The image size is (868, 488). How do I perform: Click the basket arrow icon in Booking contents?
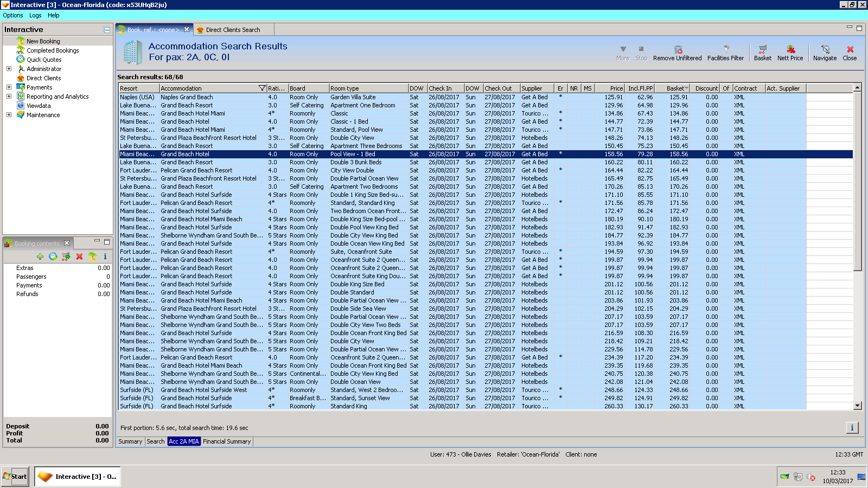66,256
